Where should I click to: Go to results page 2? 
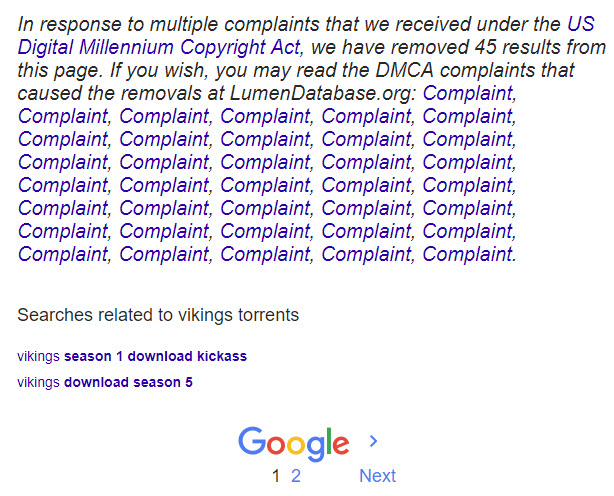tap(296, 476)
